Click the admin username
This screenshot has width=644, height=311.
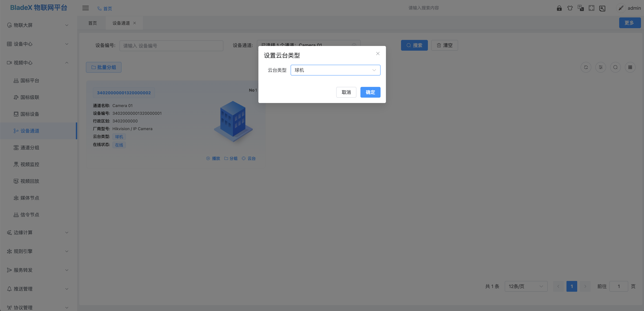point(634,8)
